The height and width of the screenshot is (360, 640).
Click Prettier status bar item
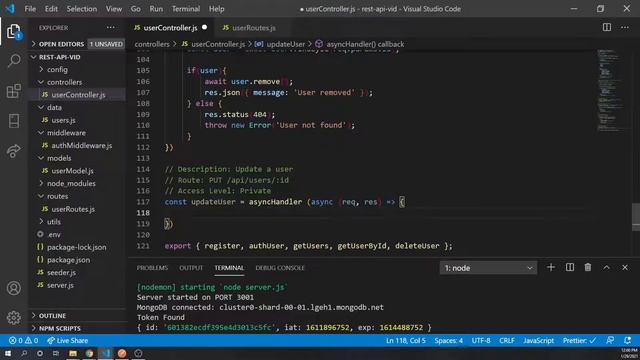[579, 340]
